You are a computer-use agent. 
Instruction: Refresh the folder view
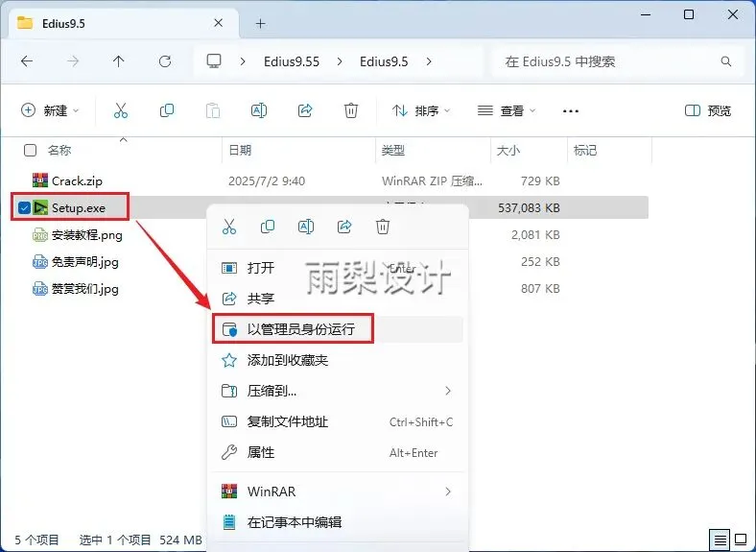click(x=165, y=61)
